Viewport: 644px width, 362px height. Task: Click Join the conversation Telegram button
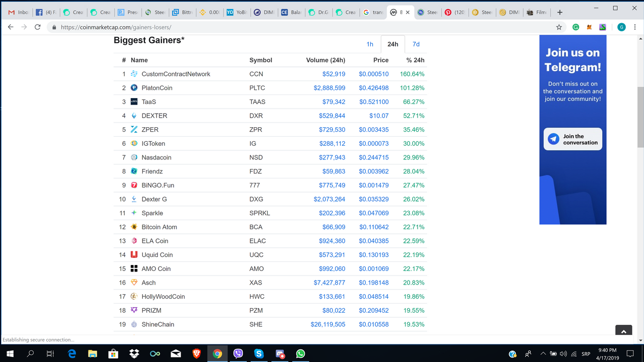[x=573, y=139]
